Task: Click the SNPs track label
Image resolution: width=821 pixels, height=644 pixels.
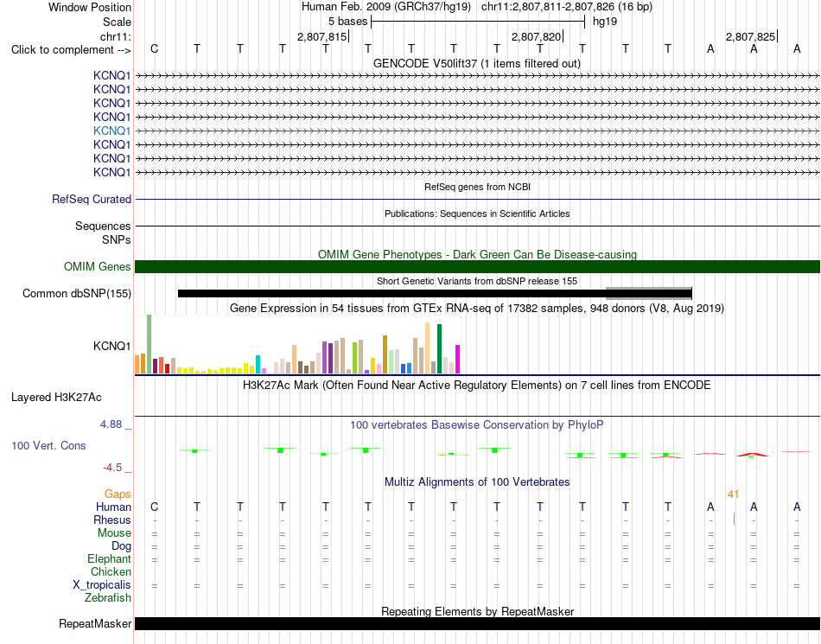Action: (117, 239)
